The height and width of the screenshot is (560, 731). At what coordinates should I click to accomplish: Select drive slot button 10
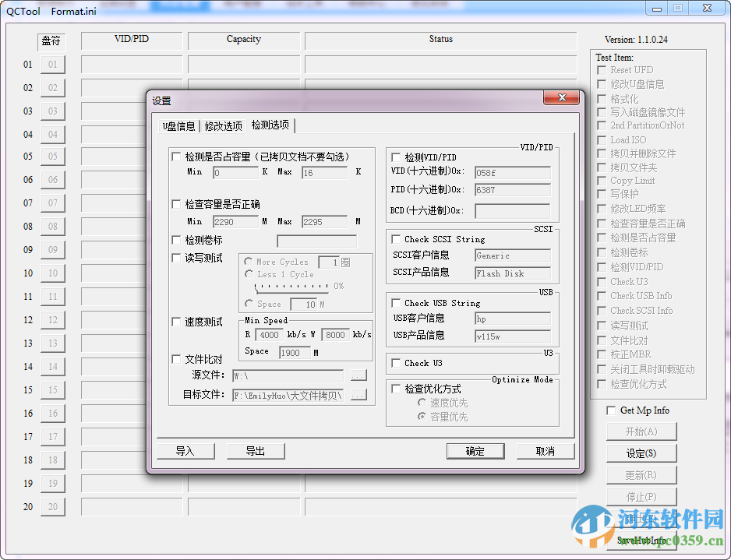[52, 273]
